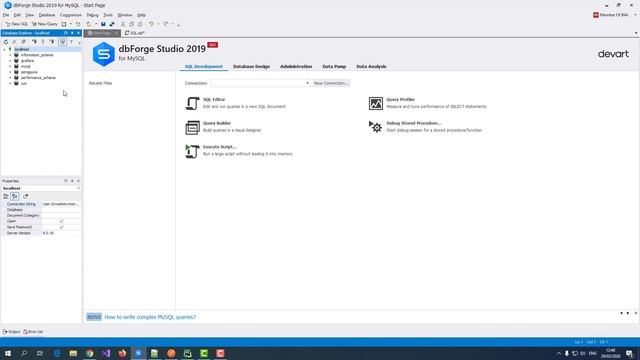The image size is (640, 360).
Task: Open the Tools menu
Action: click(x=108, y=15)
